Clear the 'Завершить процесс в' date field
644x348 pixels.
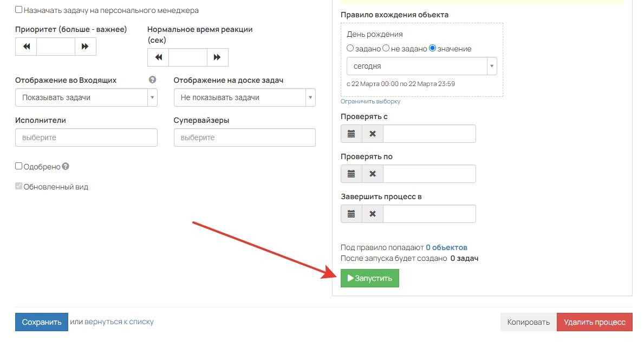point(373,214)
